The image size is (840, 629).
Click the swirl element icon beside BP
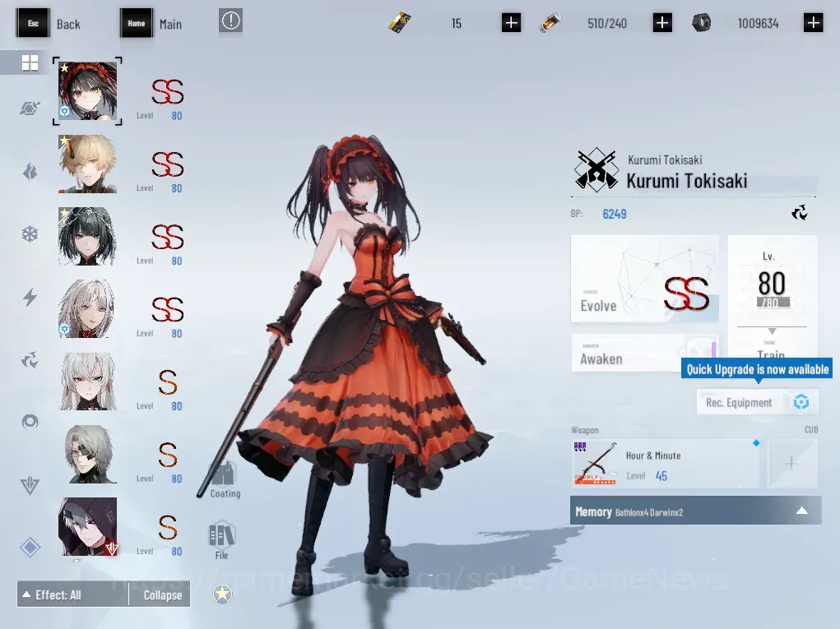[800, 213]
